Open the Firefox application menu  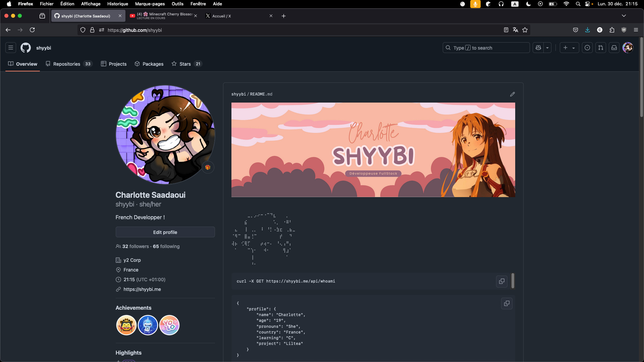[636, 30]
